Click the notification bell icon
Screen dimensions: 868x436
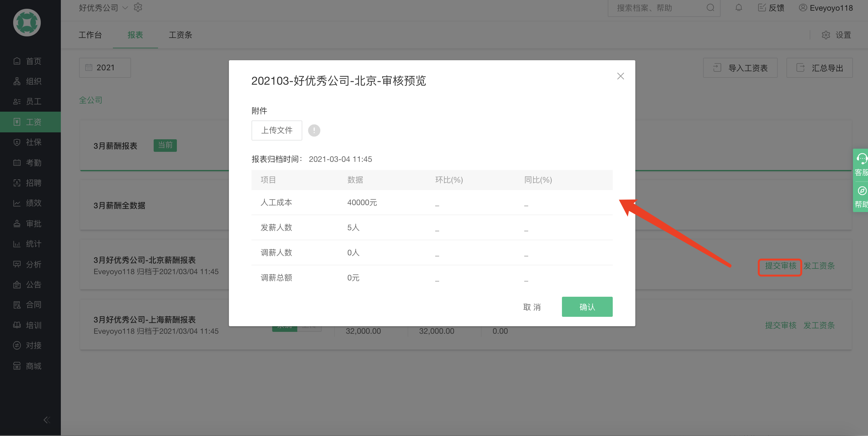pos(738,8)
